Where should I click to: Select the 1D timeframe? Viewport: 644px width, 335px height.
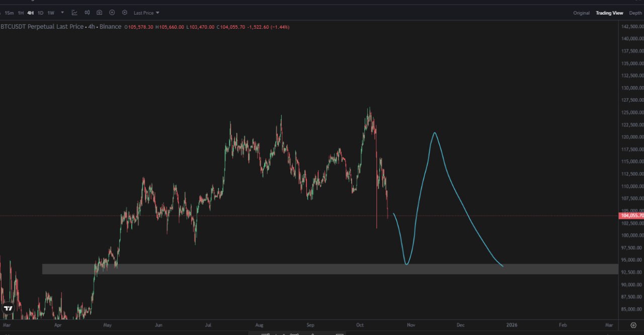[40, 13]
